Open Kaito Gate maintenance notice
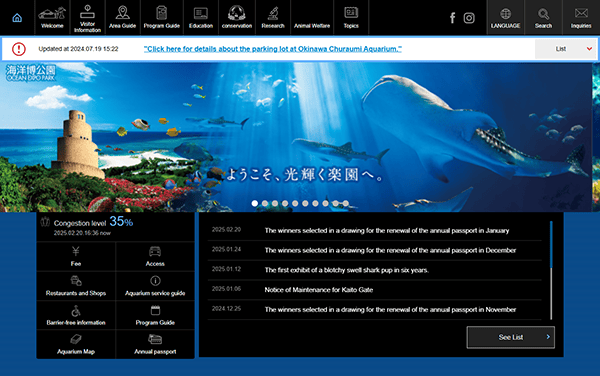 point(319,290)
